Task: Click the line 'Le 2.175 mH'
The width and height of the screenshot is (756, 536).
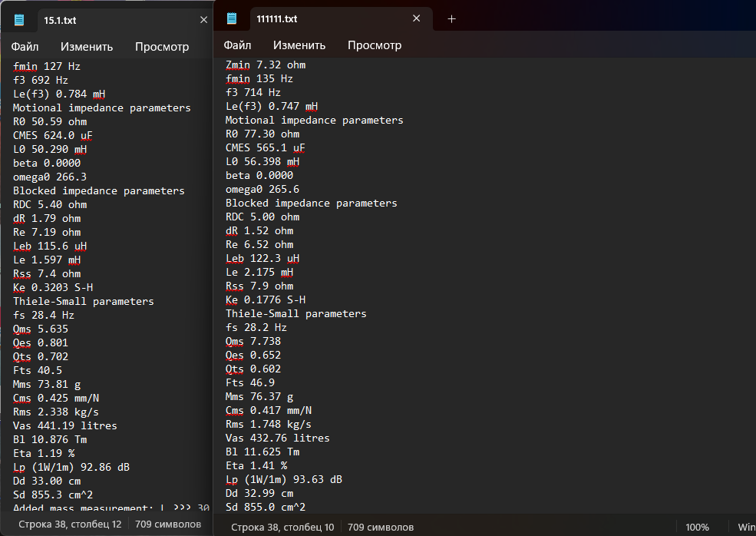Action: pos(259,272)
